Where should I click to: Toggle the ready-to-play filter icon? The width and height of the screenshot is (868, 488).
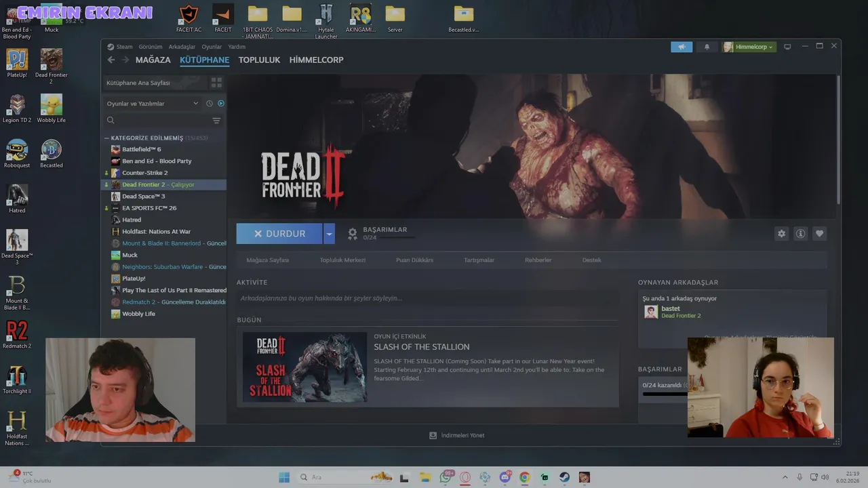[x=221, y=104]
